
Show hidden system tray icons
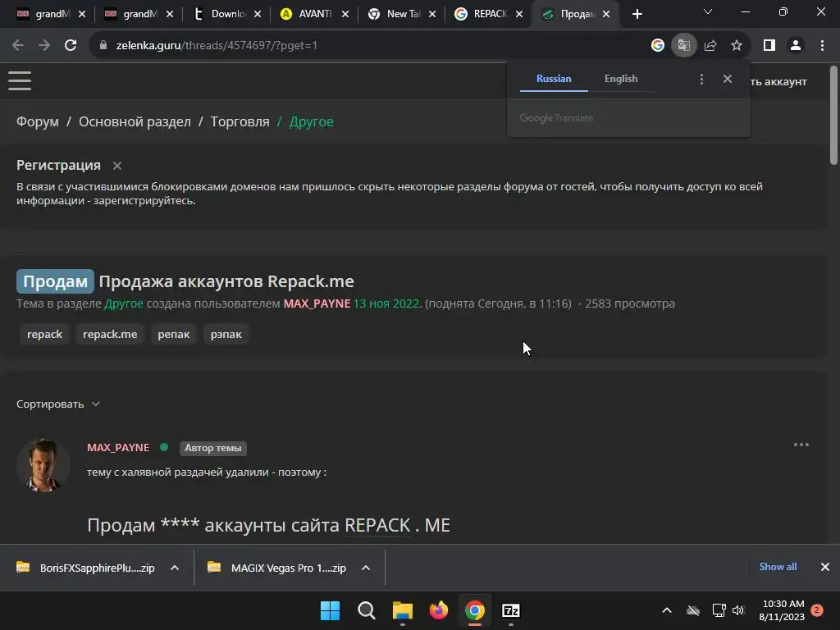667,610
